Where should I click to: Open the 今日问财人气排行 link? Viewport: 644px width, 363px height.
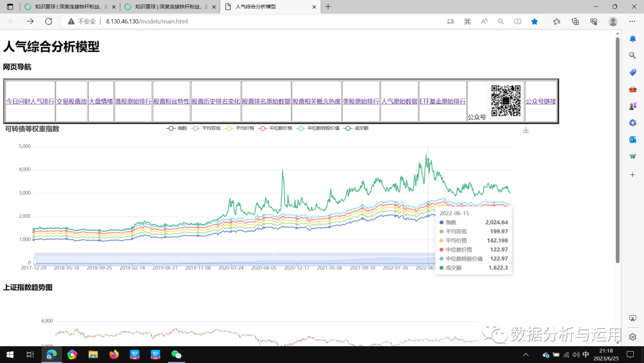pos(30,101)
